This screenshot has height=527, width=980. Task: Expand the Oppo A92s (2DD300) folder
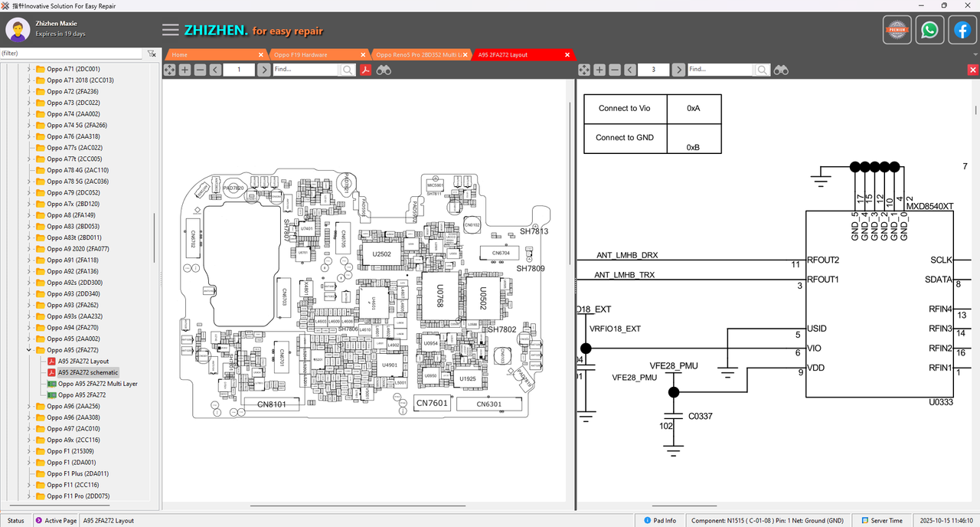(x=29, y=283)
